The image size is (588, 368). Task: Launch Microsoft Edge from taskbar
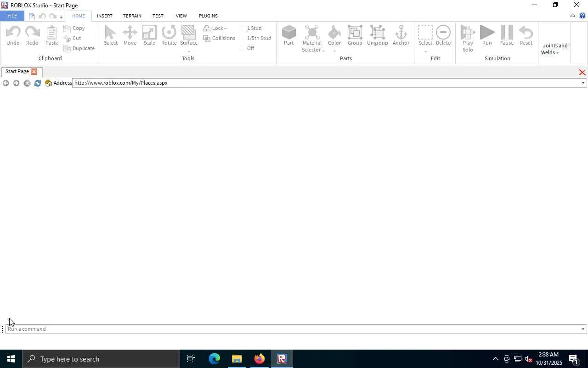tap(215, 359)
